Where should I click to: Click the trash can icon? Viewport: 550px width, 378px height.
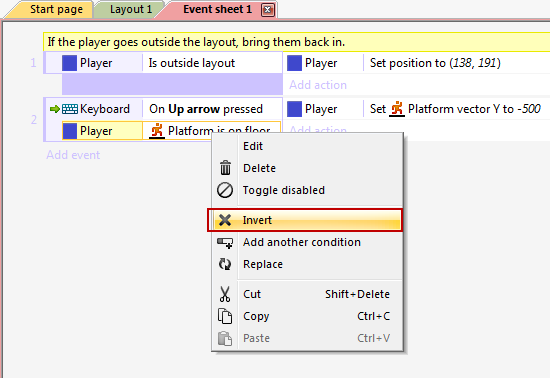click(x=225, y=168)
